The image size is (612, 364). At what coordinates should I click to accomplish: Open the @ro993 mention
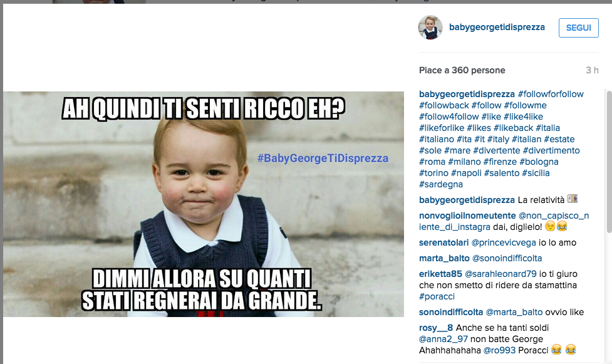(499, 350)
